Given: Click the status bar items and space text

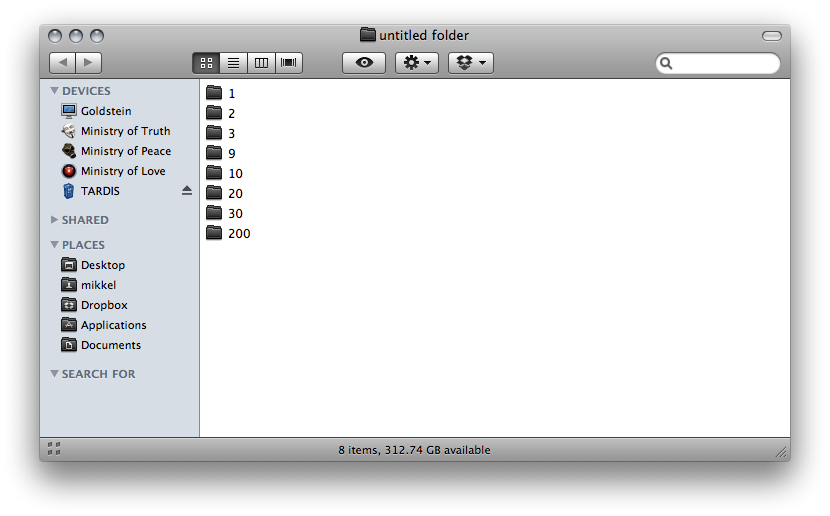Looking at the screenshot, I should 414,450.
